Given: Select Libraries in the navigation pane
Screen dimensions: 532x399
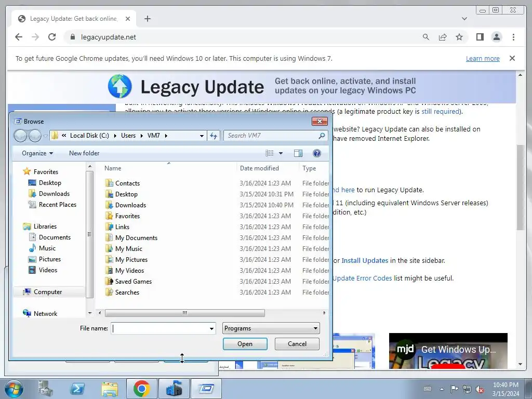Looking at the screenshot, I should coord(45,227).
